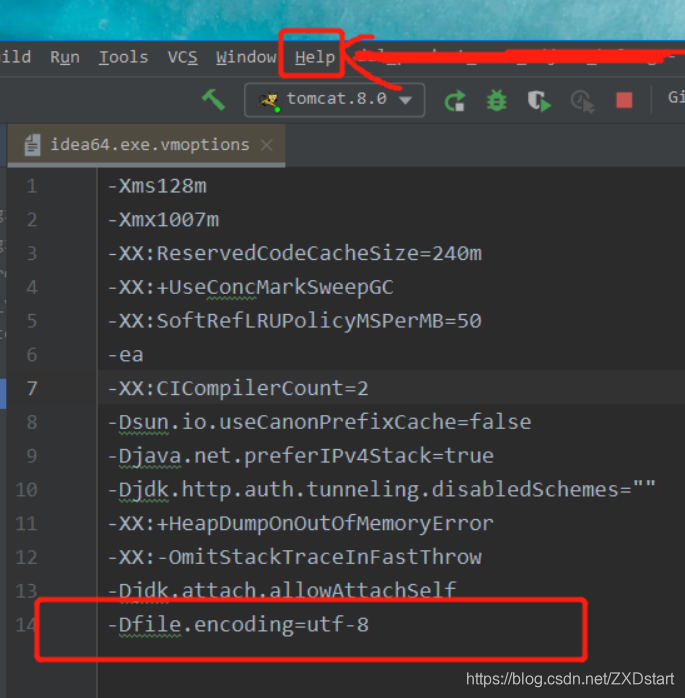Open the VCS menu
Viewport: 685px width, 698px height.
pyautogui.click(x=182, y=57)
